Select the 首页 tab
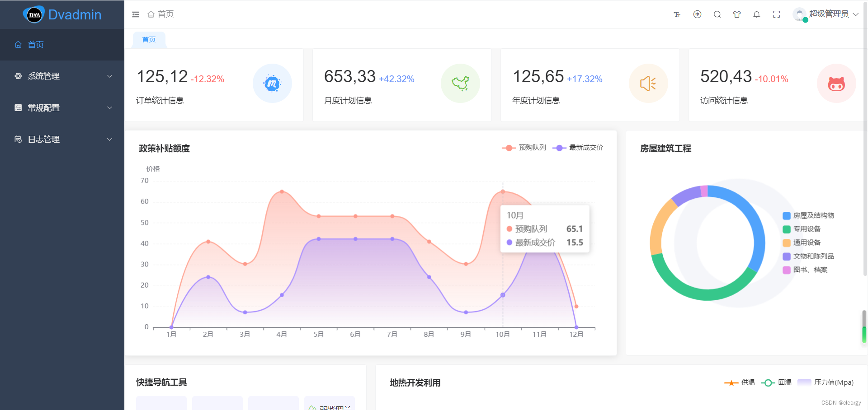The width and height of the screenshot is (868, 410). tap(148, 39)
